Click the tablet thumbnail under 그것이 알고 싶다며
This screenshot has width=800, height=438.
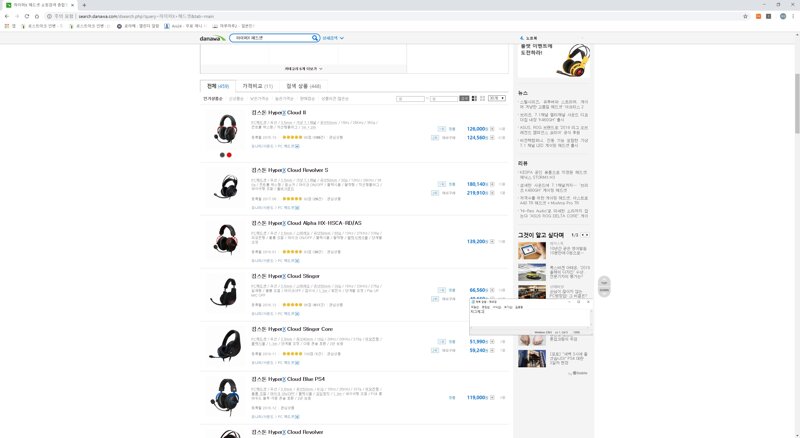532,251
